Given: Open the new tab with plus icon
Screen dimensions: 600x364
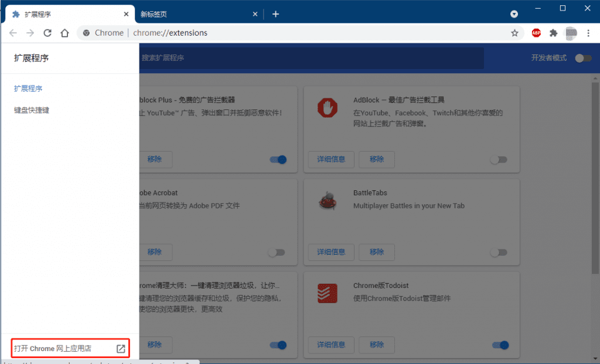Looking at the screenshot, I should pos(275,14).
